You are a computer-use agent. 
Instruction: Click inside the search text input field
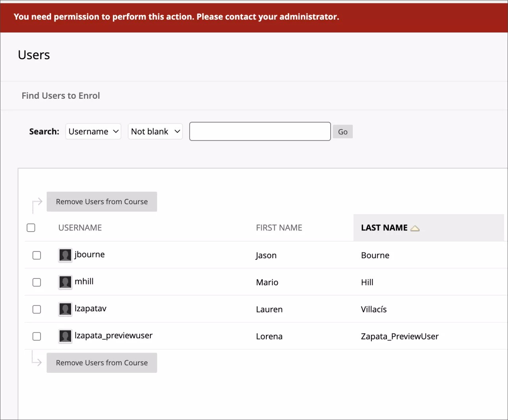260,131
